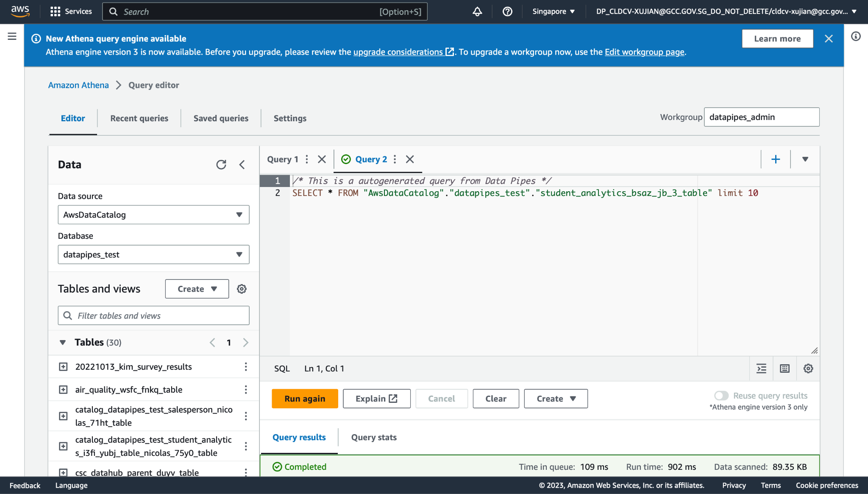
Task: Click the Workgroup datapipes_admin field
Action: [x=762, y=117]
